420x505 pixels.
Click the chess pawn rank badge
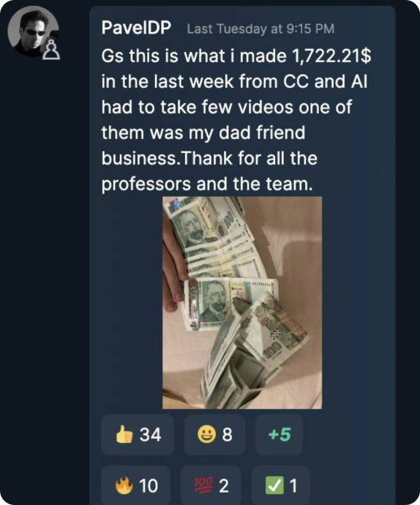pos(51,51)
